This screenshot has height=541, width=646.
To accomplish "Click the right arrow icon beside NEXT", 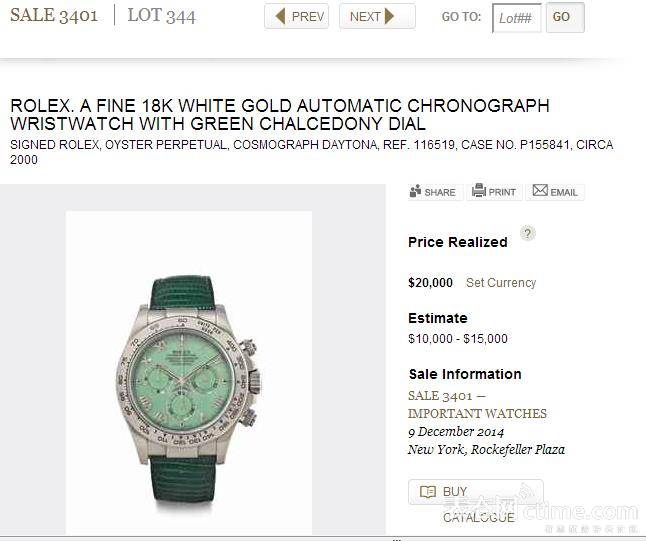I will [x=389, y=16].
